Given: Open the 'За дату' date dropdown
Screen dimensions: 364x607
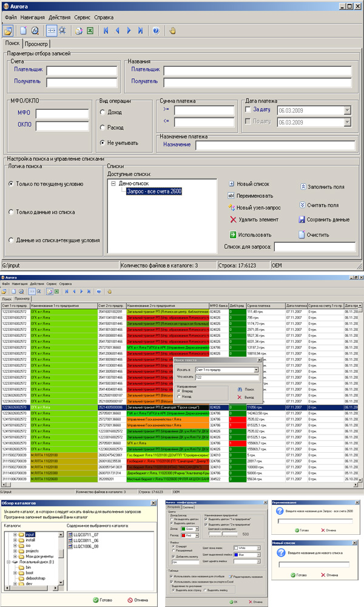Looking at the screenshot, I should coord(348,110).
